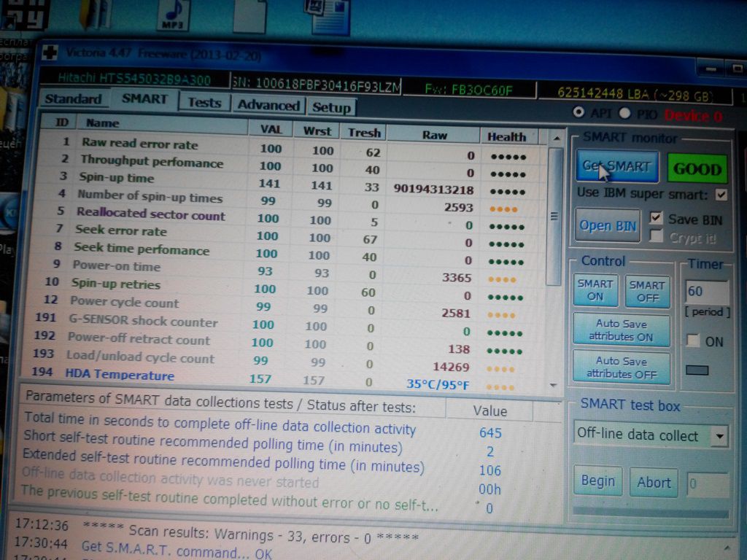Screen dimensions: 747x560
Task: Select the PIO mode radio button
Action: [x=624, y=113]
